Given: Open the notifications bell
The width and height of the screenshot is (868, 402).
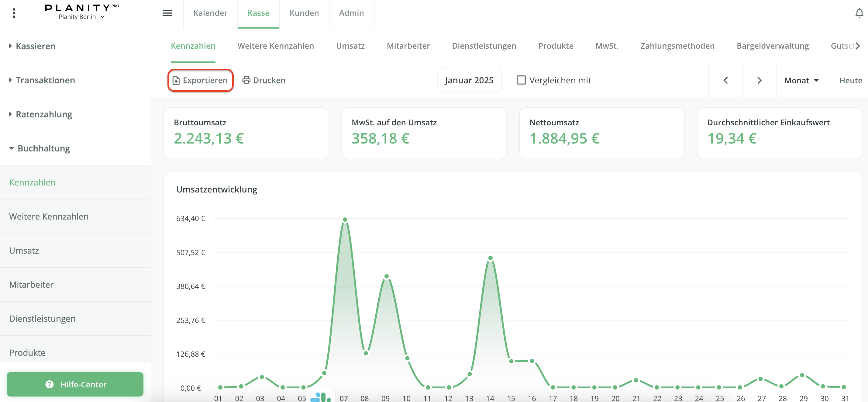Looking at the screenshot, I should (859, 13).
